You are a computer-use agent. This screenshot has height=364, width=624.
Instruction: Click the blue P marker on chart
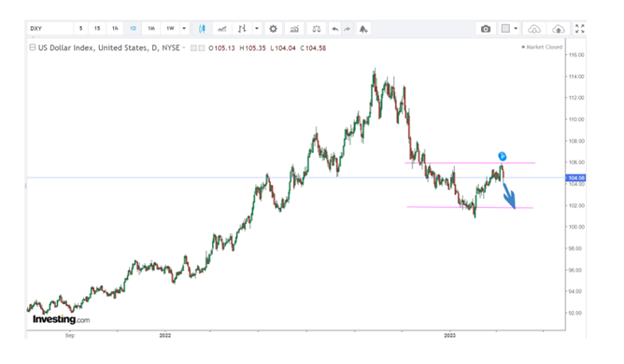(503, 157)
